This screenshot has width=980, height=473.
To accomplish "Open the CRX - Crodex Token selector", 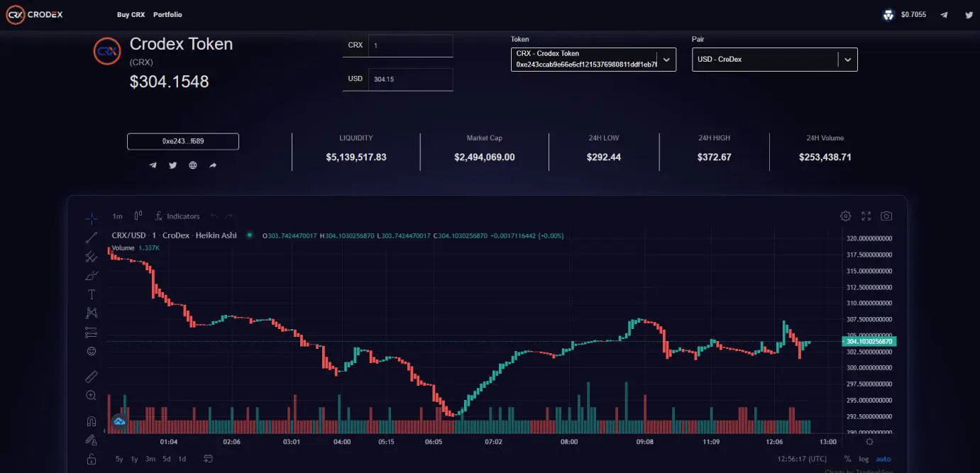I will coord(593,60).
